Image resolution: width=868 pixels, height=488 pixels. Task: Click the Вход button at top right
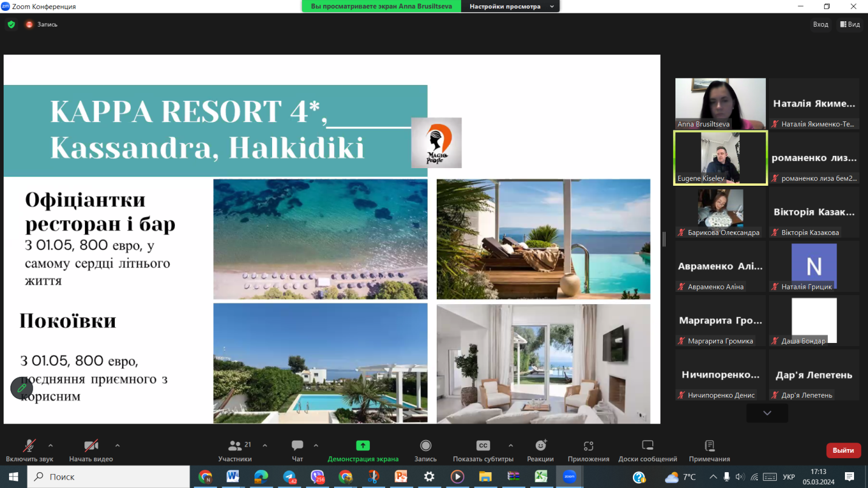(821, 24)
